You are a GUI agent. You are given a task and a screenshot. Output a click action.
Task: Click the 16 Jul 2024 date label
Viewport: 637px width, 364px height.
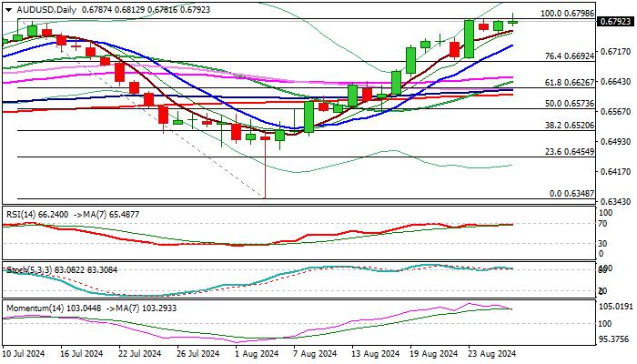[x=82, y=353]
